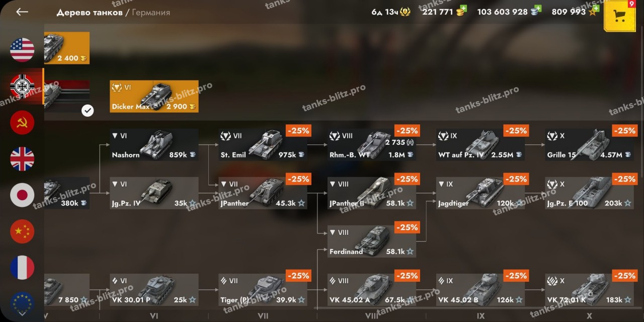Image resolution: width=644 pixels, height=322 pixels.
Task: Add free experience via green plus
Action: pyautogui.click(x=596, y=9)
